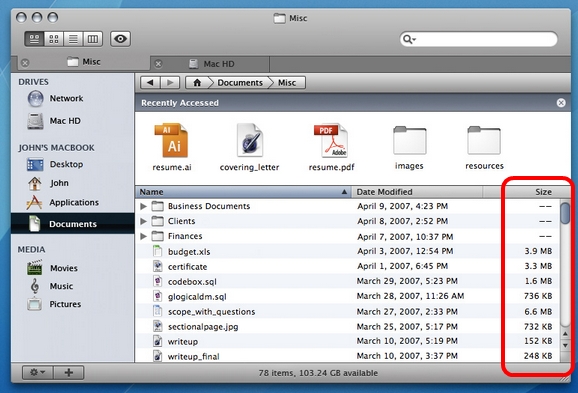578x393 pixels.
Task: Sort by Name column header
Action: coord(243,192)
